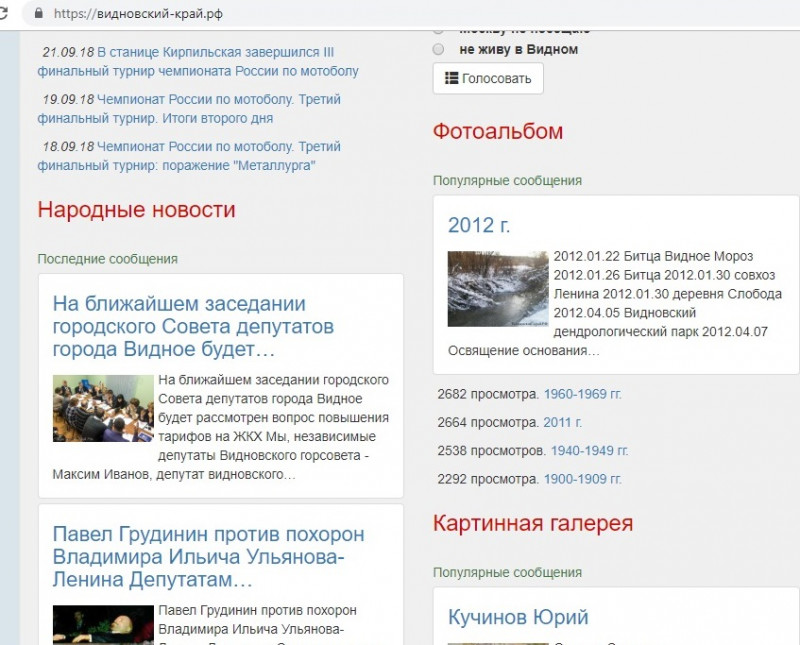800x645 pixels.
Task: Open the '2011 г.' album link
Action: [x=562, y=423]
